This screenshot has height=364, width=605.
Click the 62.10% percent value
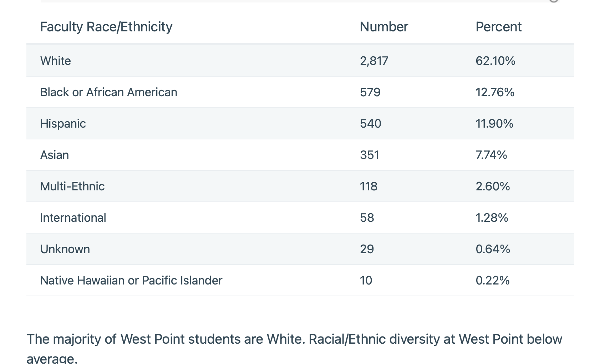click(495, 61)
